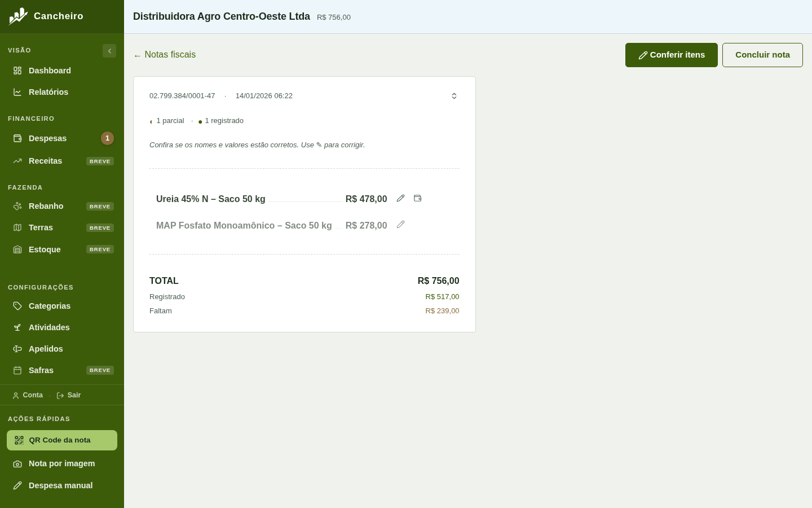Open Relatórios via its chart icon
Viewport: 812px width, 508px height.
17,92
